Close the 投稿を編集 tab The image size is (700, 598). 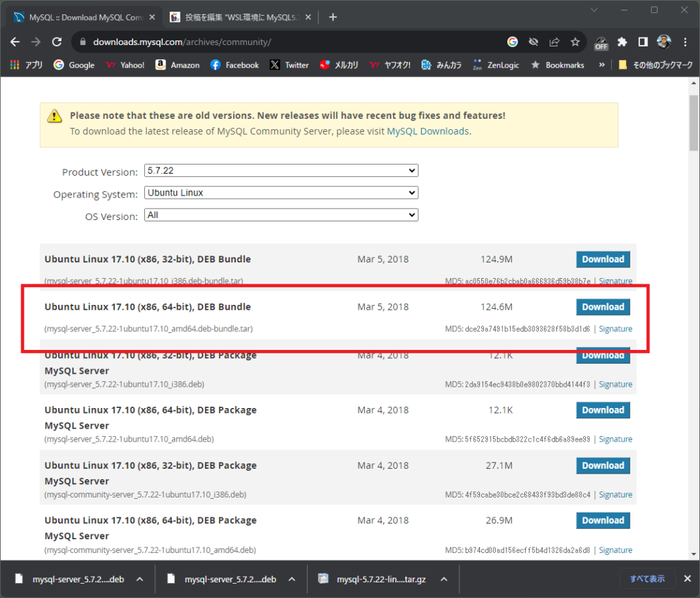pos(308,17)
